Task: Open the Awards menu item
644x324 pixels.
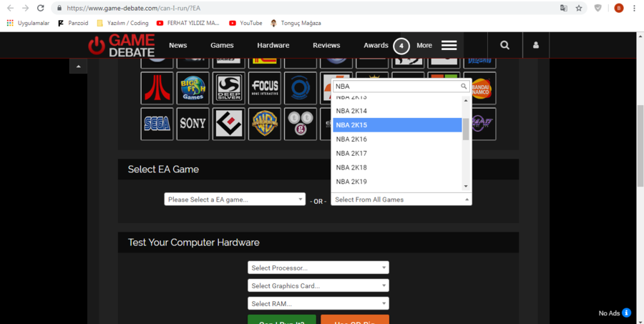Action: (x=376, y=45)
